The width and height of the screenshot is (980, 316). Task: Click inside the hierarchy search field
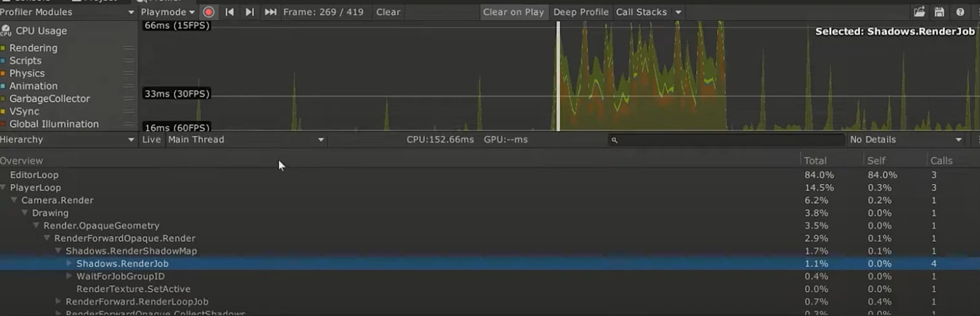tap(725, 140)
